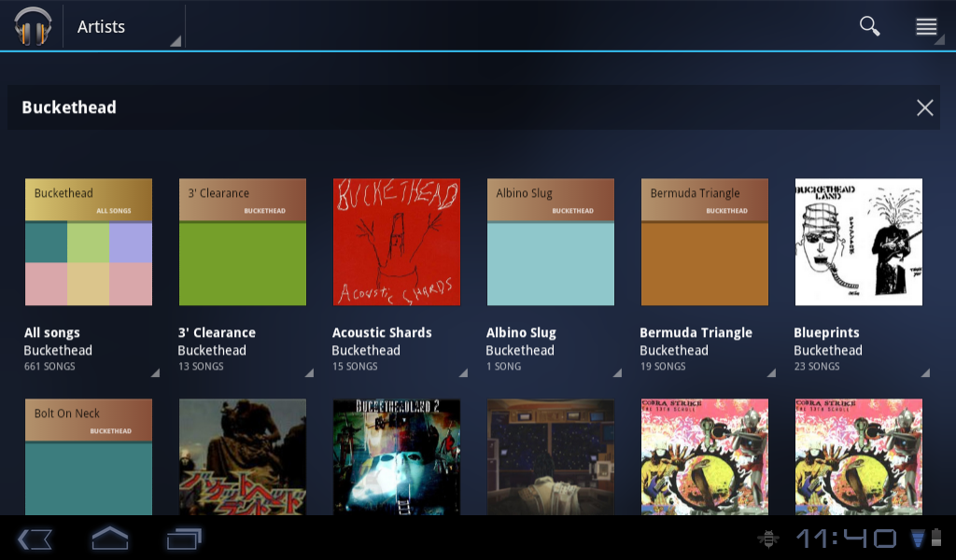Open the Bolt On Neck album tile
This screenshot has width=956, height=560.
(x=89, y=456)
